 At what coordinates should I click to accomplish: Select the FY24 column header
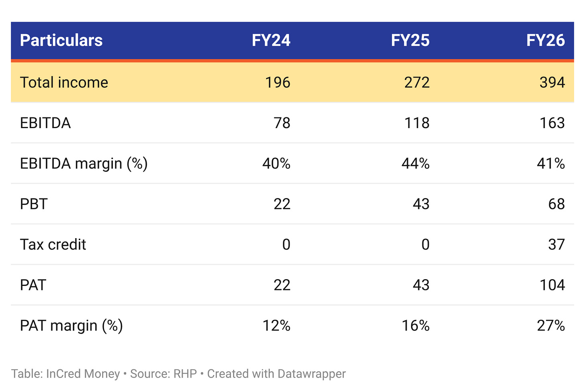click(271, 41)
